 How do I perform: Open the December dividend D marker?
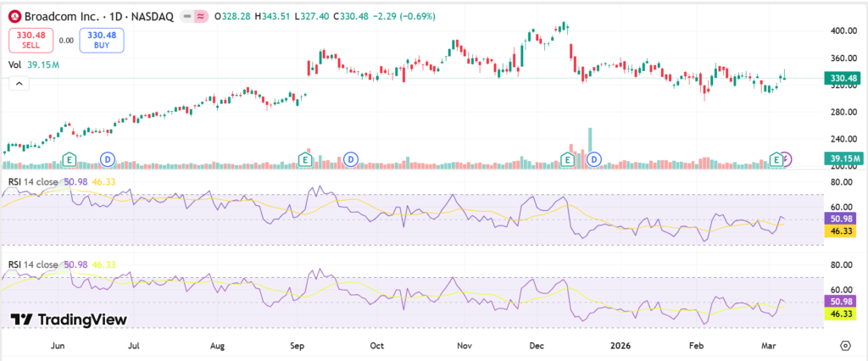[594, 159]
